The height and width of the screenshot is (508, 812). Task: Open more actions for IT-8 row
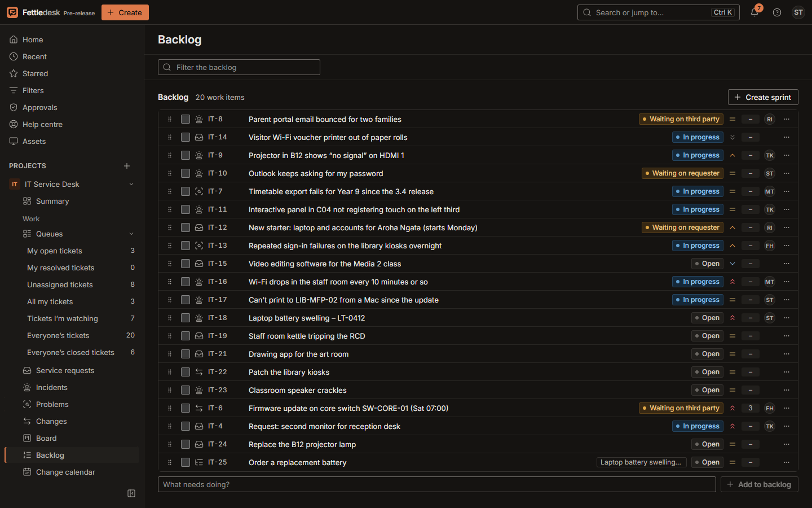point(787,119)
